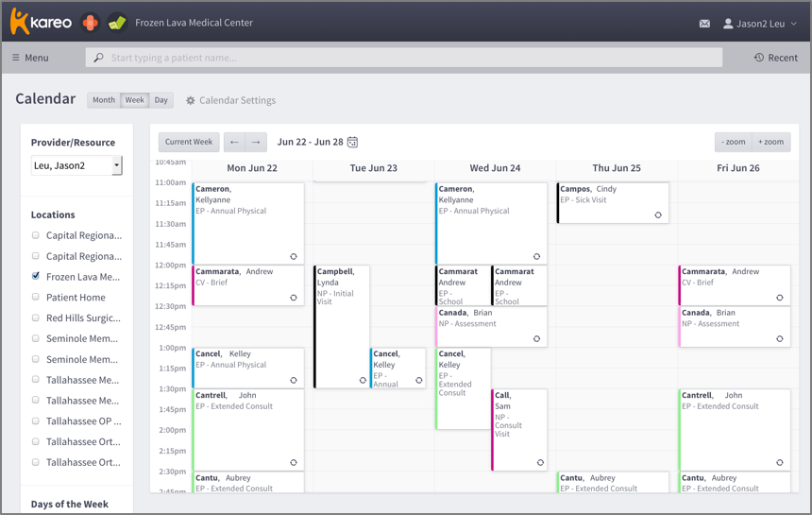Click the + zoom button

click(771, 142)
